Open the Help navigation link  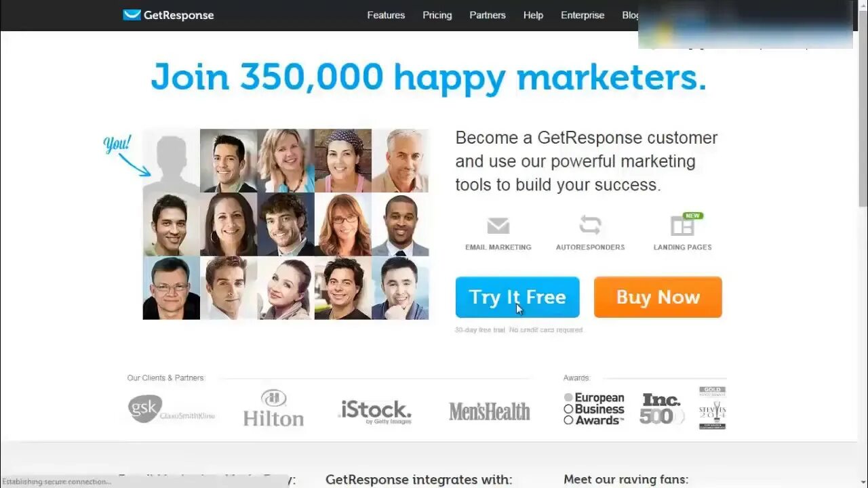point(533,15)
